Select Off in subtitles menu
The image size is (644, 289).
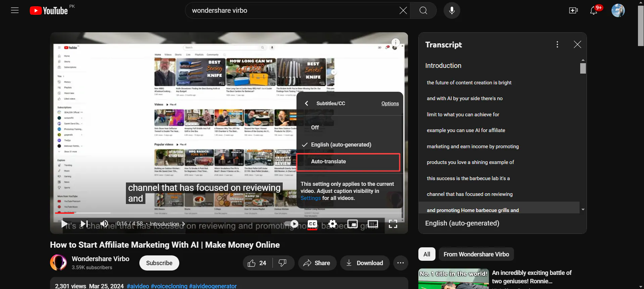point(350,127)
